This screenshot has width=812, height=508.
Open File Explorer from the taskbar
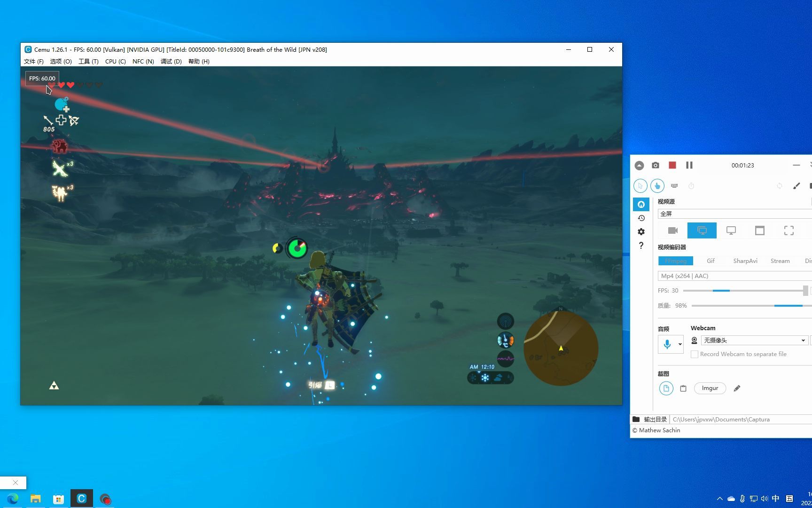pos(36,499)
